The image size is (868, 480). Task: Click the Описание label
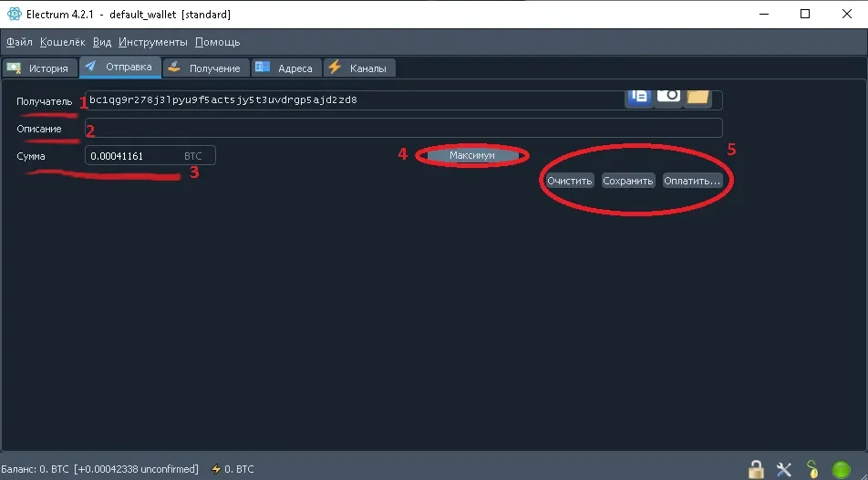click(38, 129)
